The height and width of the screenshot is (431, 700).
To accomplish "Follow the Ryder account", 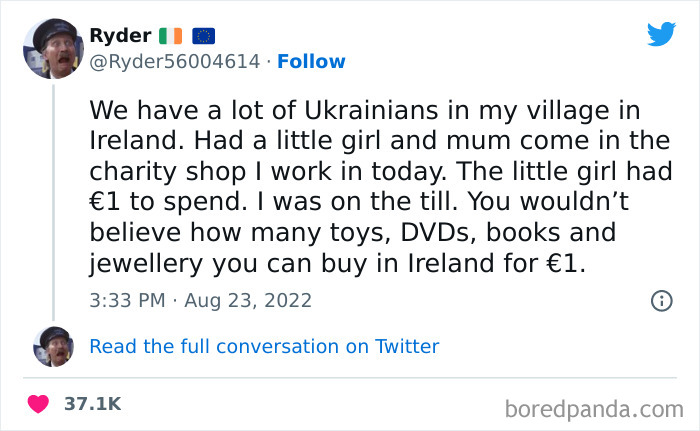I will point(311,62).
